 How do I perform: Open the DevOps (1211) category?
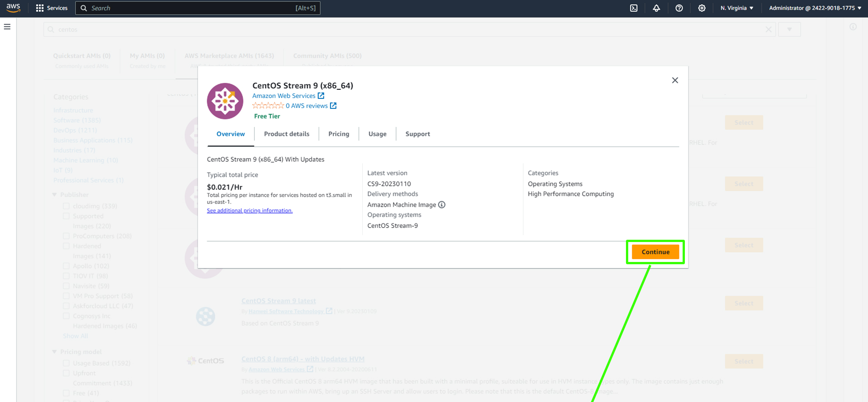coord(75,130)
